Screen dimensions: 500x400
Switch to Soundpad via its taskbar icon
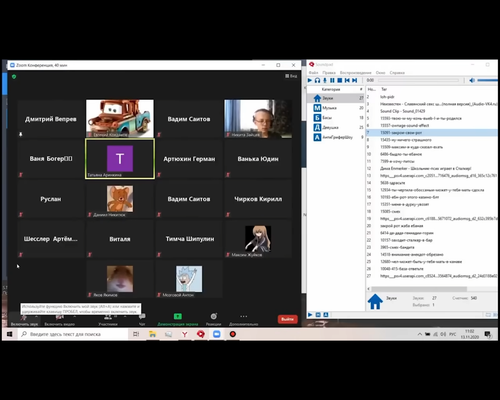201,334
